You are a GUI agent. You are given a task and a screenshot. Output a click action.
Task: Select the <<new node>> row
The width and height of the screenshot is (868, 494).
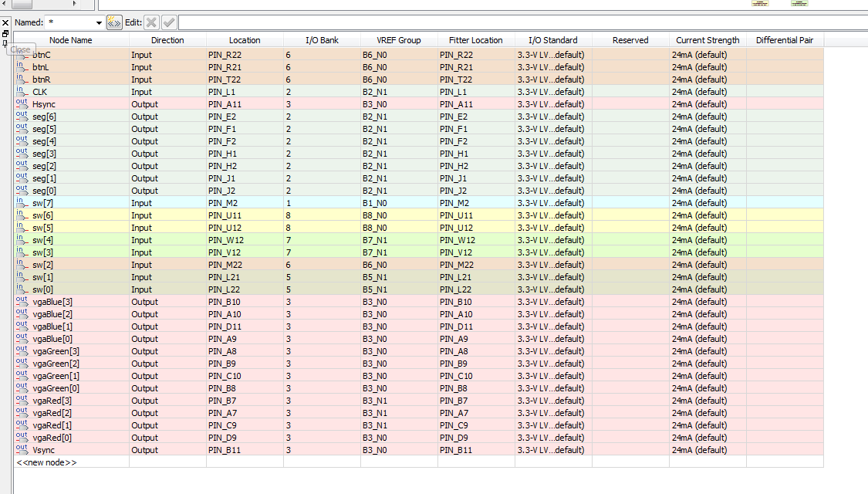418,462
